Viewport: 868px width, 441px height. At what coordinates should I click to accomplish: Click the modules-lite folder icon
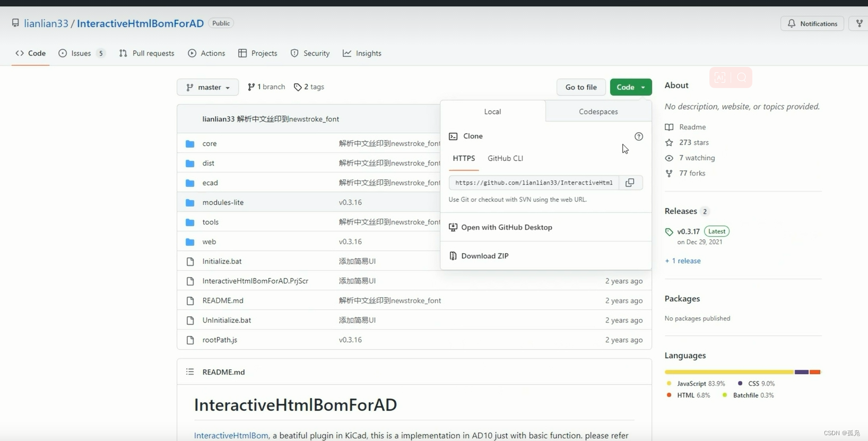click(x=190, y=203)
